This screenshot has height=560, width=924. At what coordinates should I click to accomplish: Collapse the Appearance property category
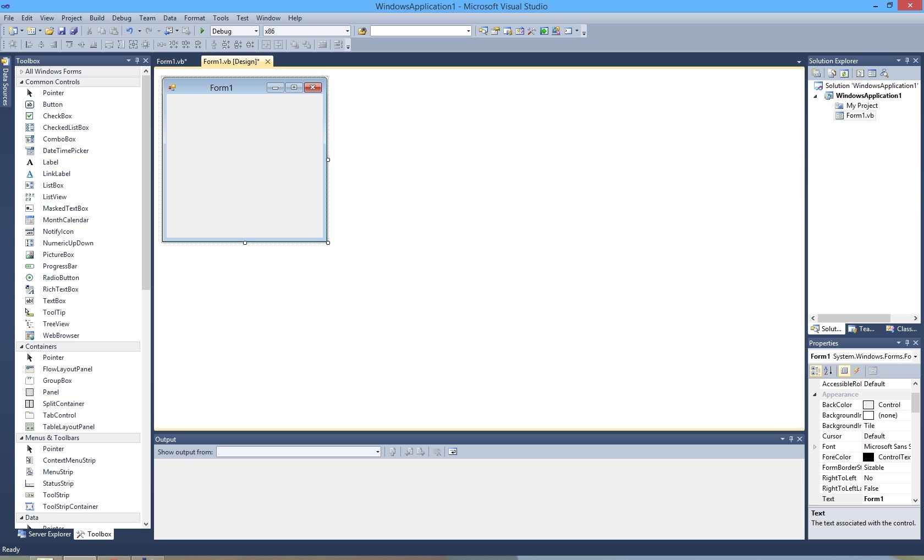coord(815,394)
